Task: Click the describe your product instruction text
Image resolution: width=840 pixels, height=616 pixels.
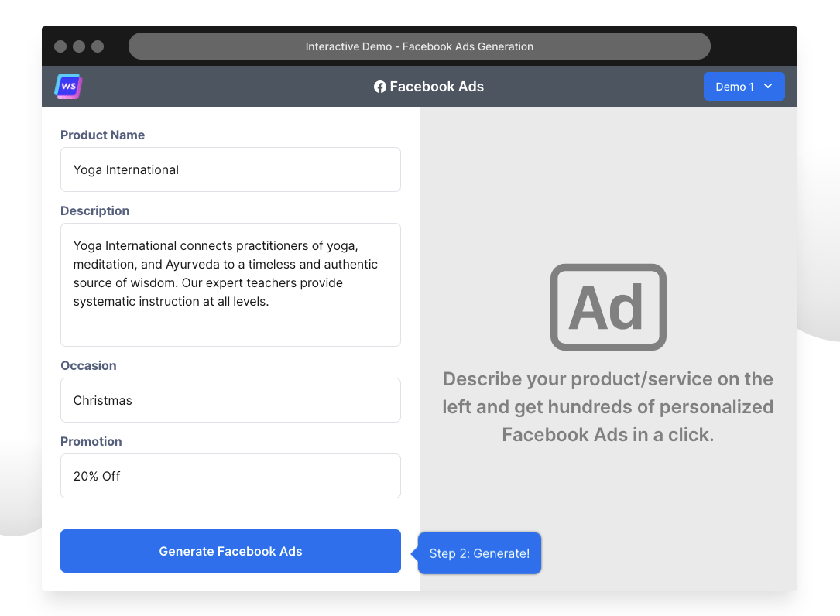Action: click(608, 406)
